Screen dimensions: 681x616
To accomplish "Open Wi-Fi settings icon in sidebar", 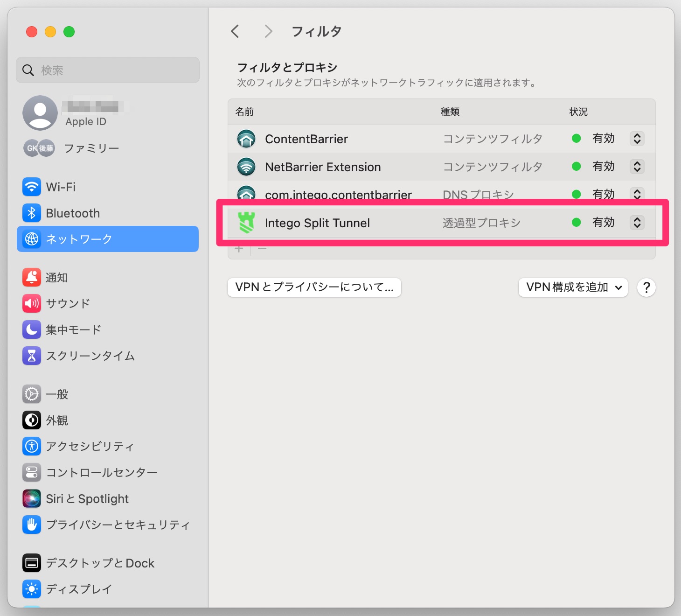I will point(32,187).
